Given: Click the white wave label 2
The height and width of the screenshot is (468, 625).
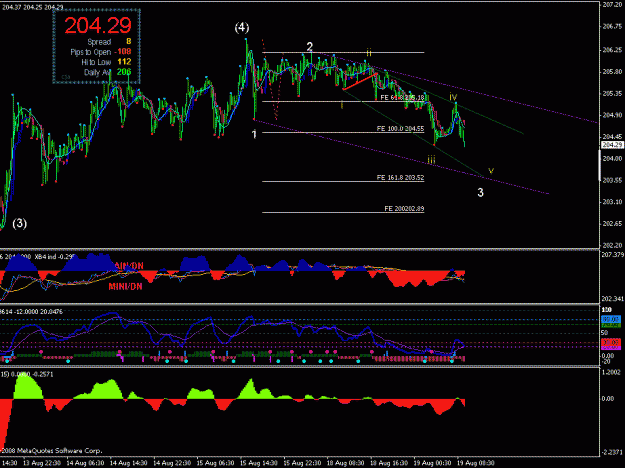Looking at the screenshot, I should click(310, 47).
